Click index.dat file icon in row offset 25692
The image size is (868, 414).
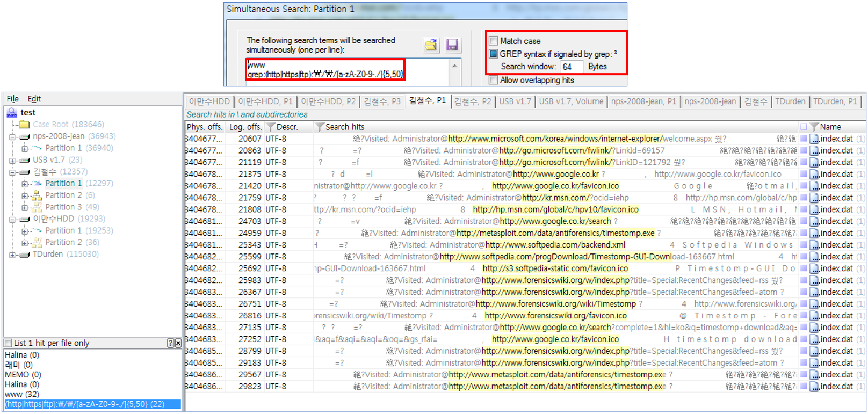tap(814, 269)
